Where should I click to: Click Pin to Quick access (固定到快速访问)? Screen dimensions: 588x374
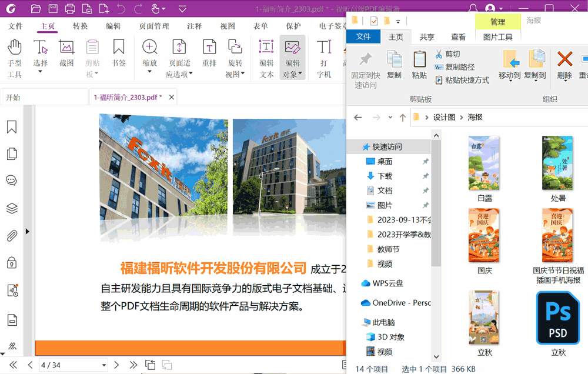click(366, 70)
